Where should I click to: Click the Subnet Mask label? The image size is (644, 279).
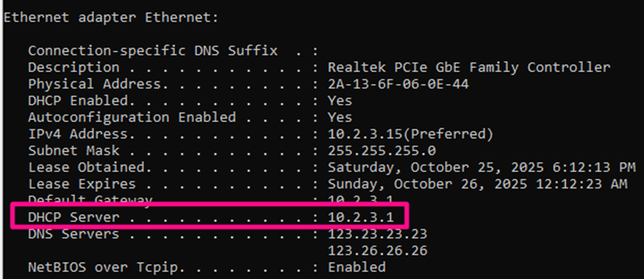tap(74, 150)
